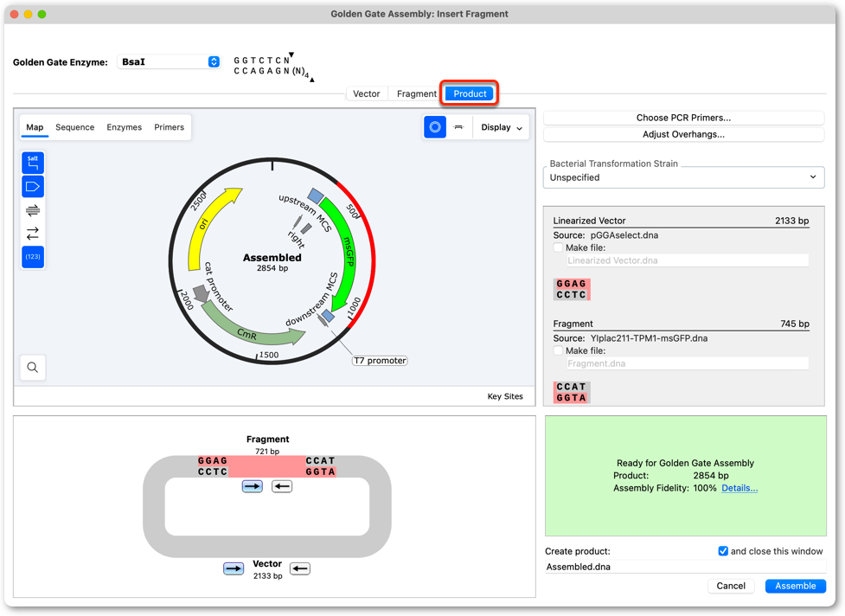845x616 pixels.
Task: Select the vector reverse primer arrow icon
Action: coord(299,568)
